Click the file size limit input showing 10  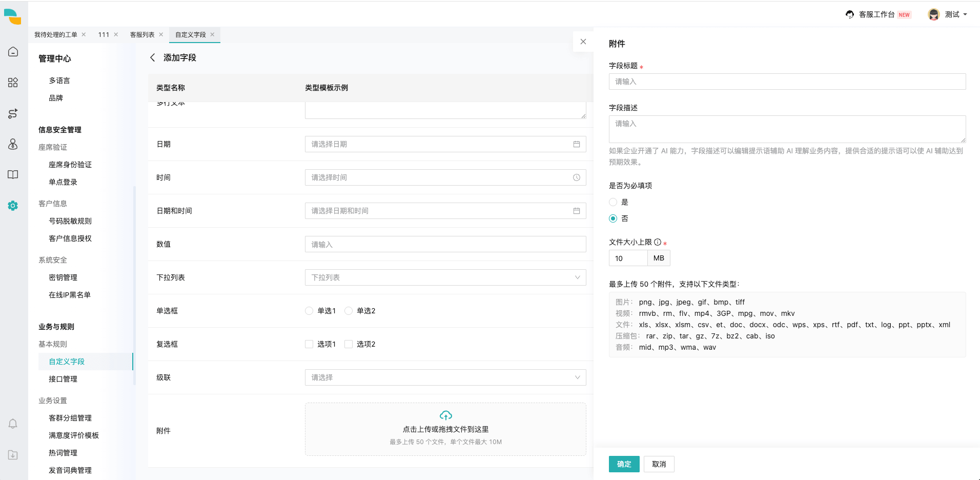(x=628, y=258)
